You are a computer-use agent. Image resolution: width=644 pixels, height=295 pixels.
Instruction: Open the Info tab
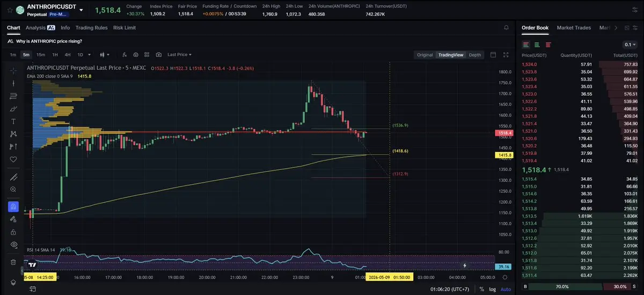click(x=65, y=27)
